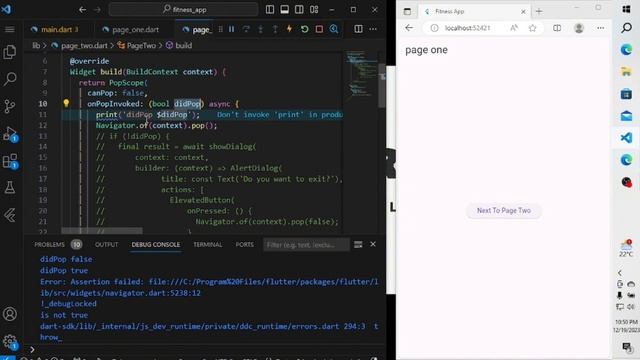Select the Output panel tab
Screen dimensions: 640x360
(x=107, y=244)
